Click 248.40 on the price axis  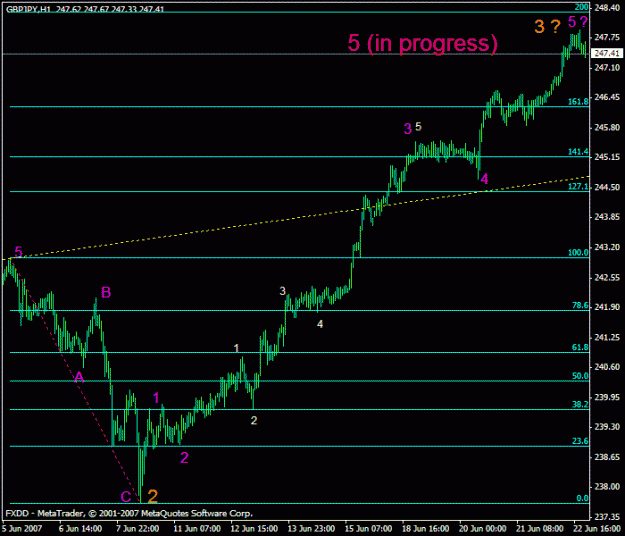tap(607, 8)
